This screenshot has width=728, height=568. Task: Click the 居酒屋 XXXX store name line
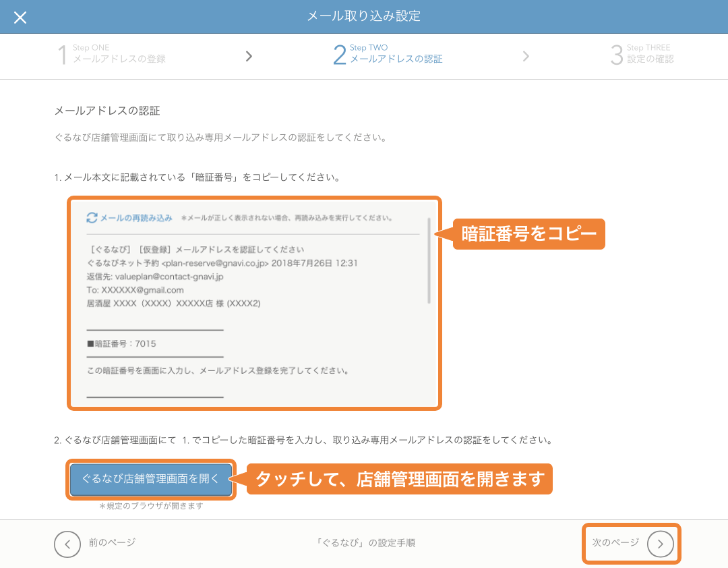174,304
